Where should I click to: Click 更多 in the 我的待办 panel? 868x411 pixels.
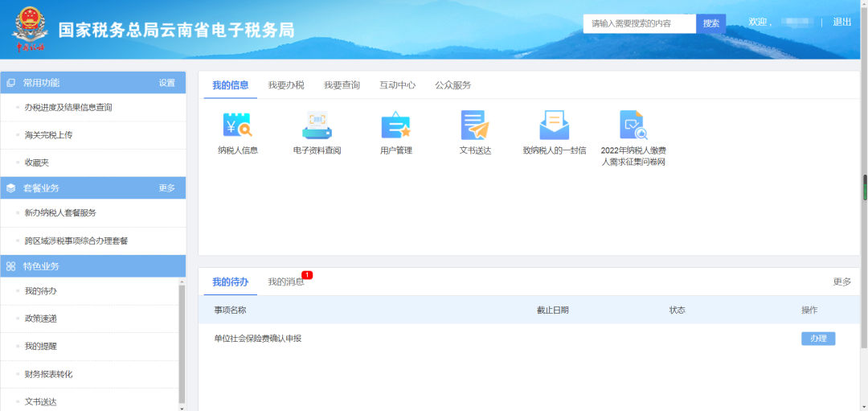[842, 282]
